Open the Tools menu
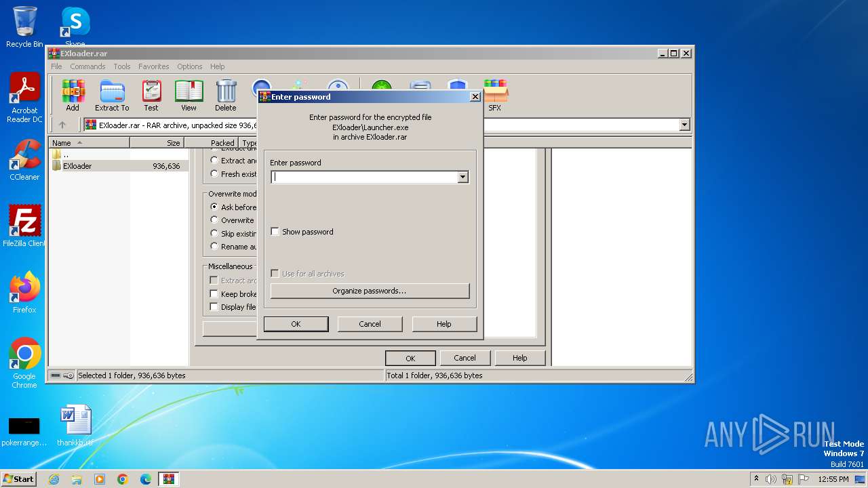The image size is (868, 488). click(x=122, y=66)
